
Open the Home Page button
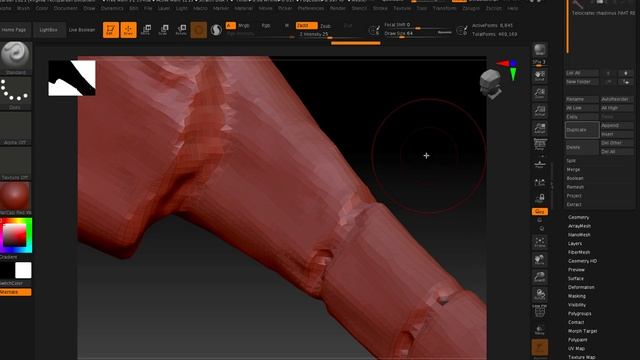click(15, 30)
